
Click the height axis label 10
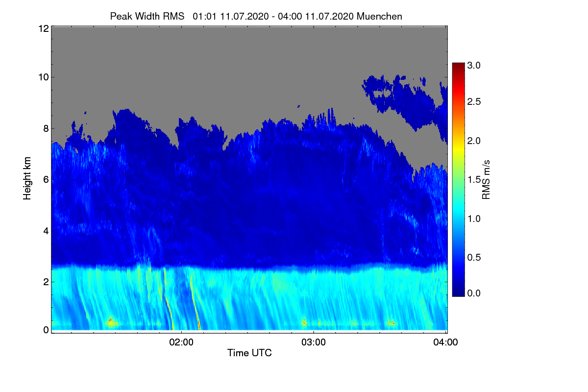tap(43, 77)
